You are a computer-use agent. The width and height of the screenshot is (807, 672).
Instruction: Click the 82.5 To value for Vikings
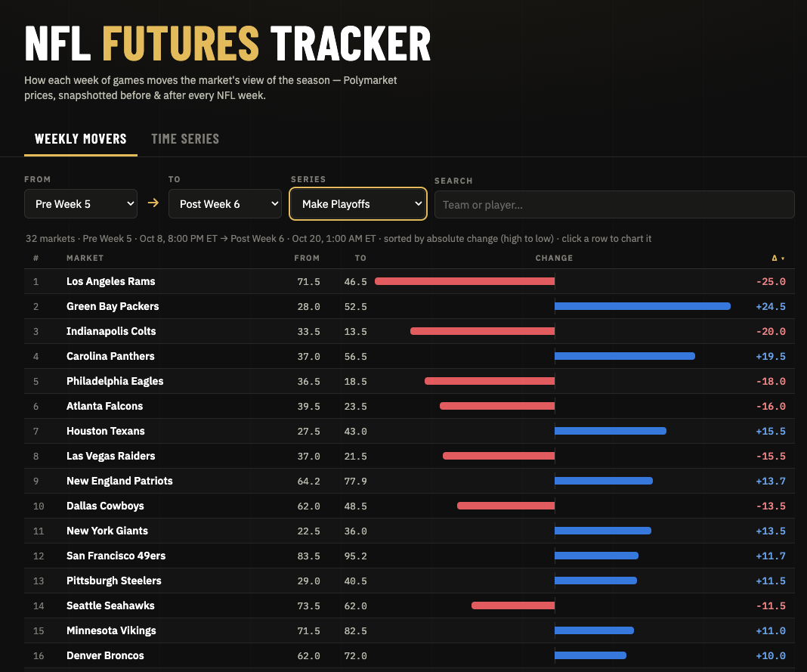point(356,631)
